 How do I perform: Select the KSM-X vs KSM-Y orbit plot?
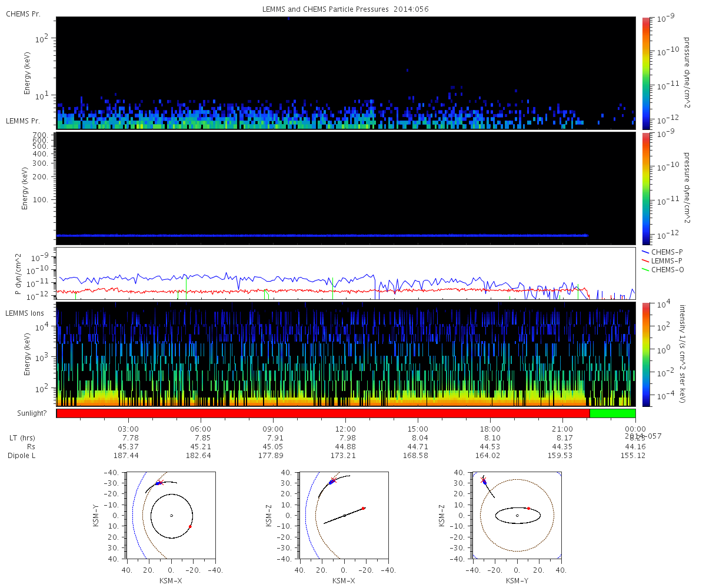pyautogui.click(x=171, y=515)
